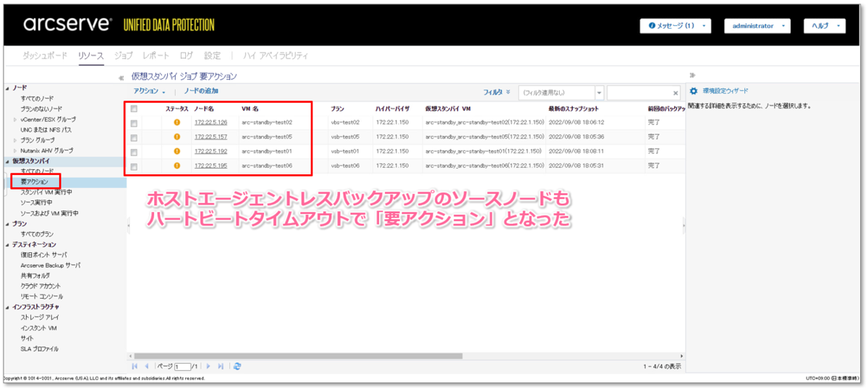The height and width of the screenshot is (389, 868).
Task: Switch to the ログ tab
Action: click(x=187, y=56)
